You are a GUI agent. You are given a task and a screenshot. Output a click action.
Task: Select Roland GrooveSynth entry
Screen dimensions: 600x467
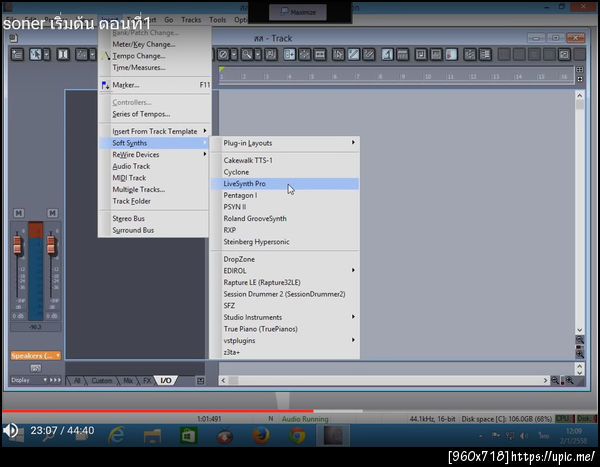[285, 219]
